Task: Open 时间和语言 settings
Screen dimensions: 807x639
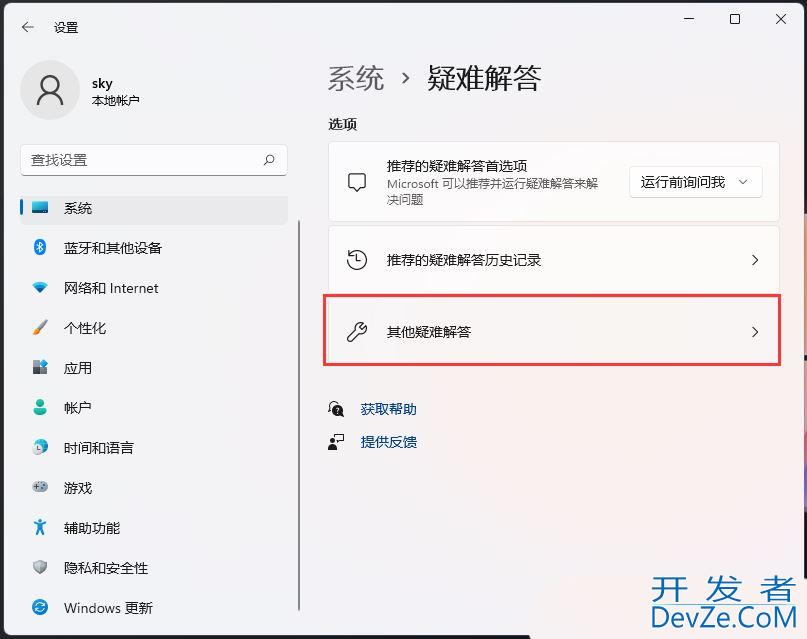Action: (153, 448)
